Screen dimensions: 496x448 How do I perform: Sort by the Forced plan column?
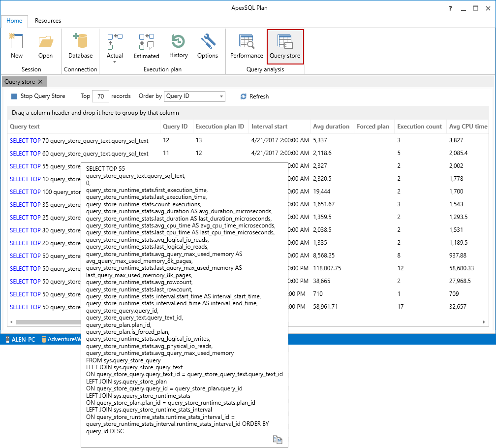[x=374, y=127]
